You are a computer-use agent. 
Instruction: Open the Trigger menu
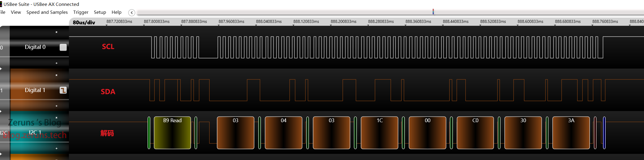click(81, 12)
